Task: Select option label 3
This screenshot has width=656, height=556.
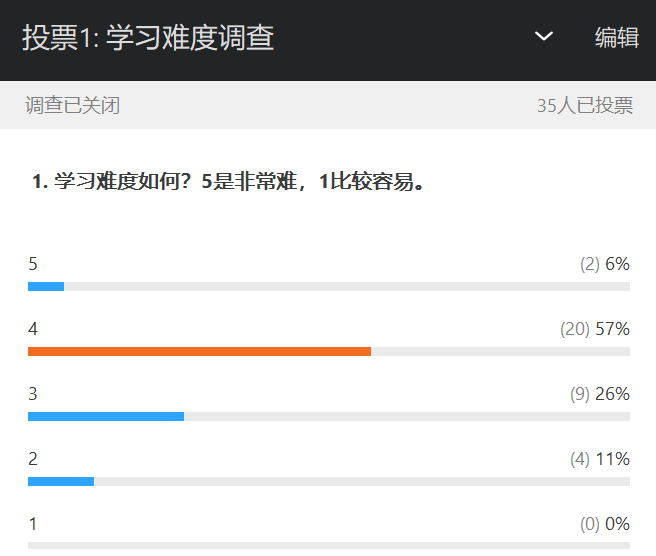Action: point(33,394)
